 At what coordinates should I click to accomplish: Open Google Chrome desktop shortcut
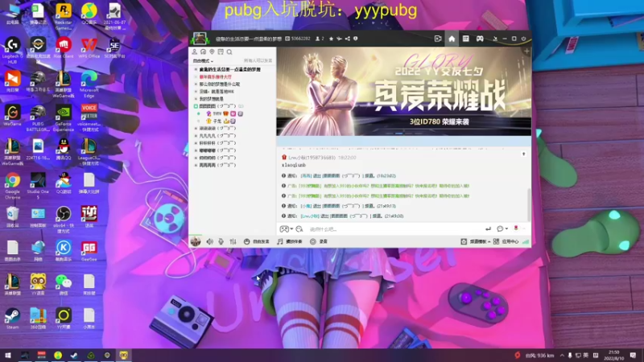pyautogui.click(x=12, y=186)
